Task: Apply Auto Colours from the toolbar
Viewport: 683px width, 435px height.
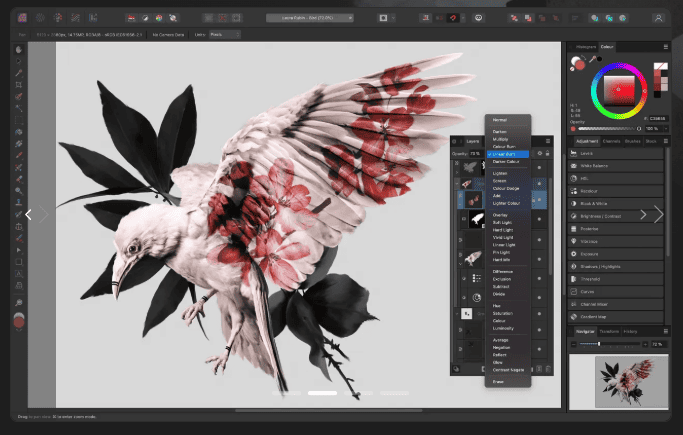Action: 159,18
